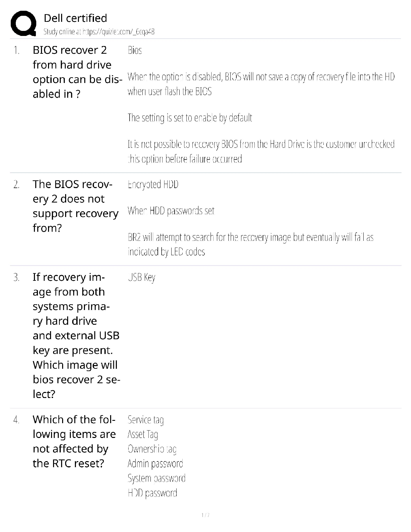Image resolution: width=411 pixels, height=532 pixels.
Task: Open the quizlet.com study link
Action: [99, 32]
